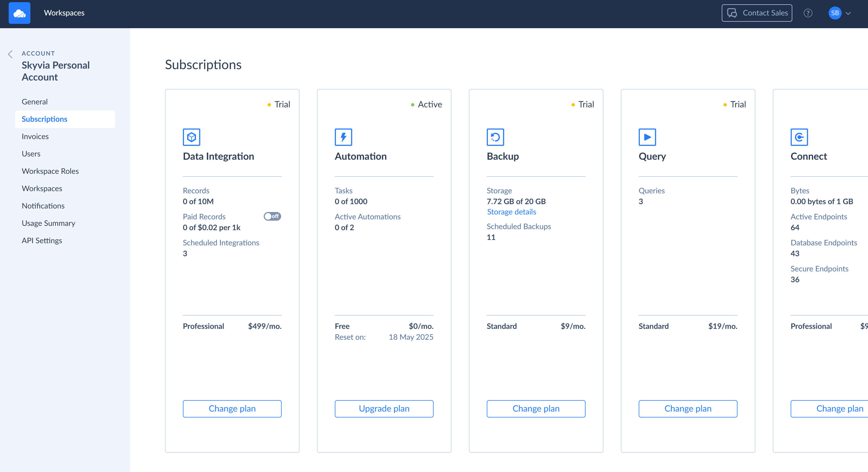Click the Active Automations label
The width and height of the screenshot is (868, 472).
(x=368, y=217)
